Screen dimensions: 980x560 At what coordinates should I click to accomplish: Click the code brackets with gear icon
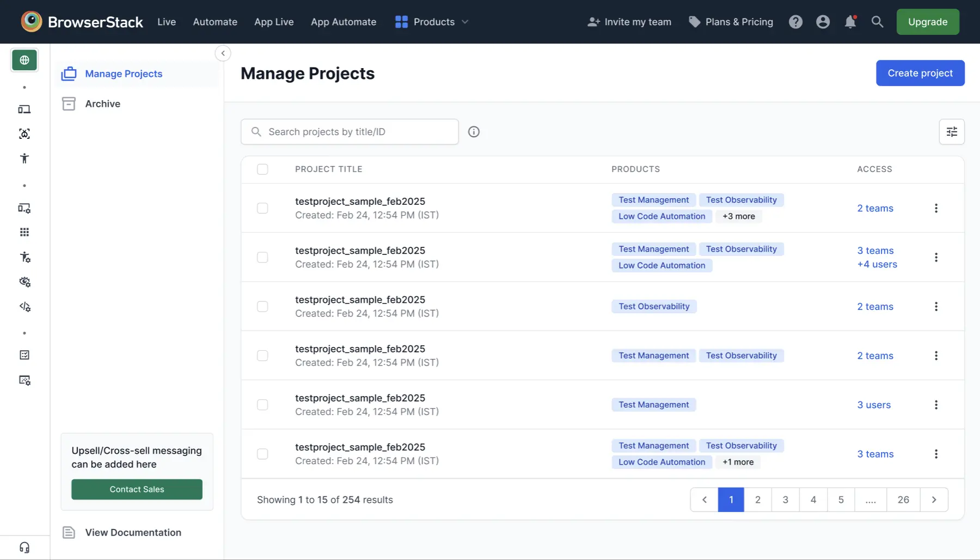24,307
